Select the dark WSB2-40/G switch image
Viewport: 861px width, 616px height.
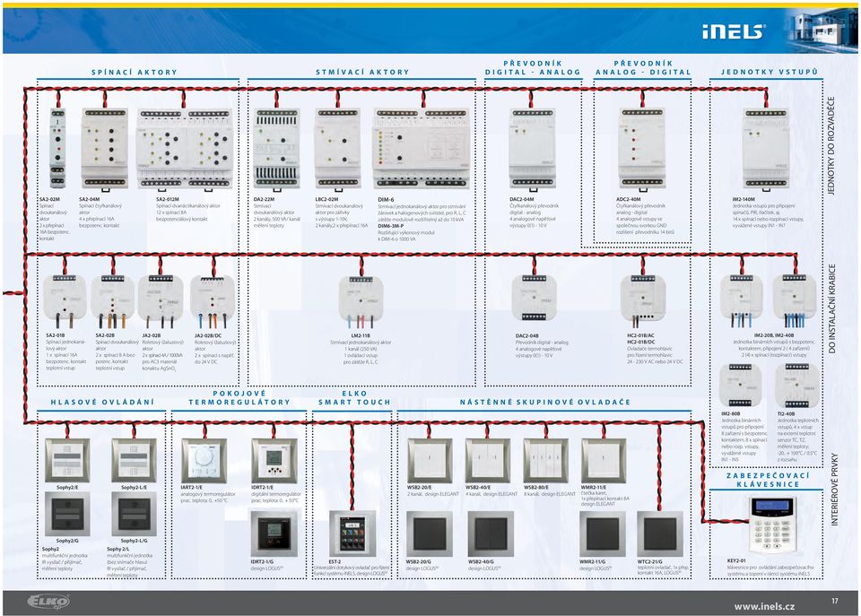pos(491,534)
